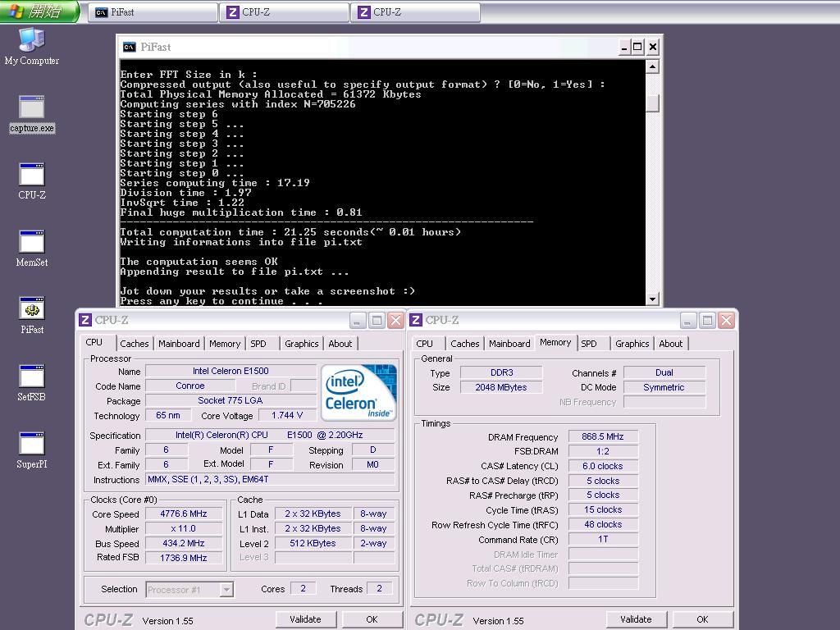Click OK in left CPU-Z window

(x=372, y=619)
